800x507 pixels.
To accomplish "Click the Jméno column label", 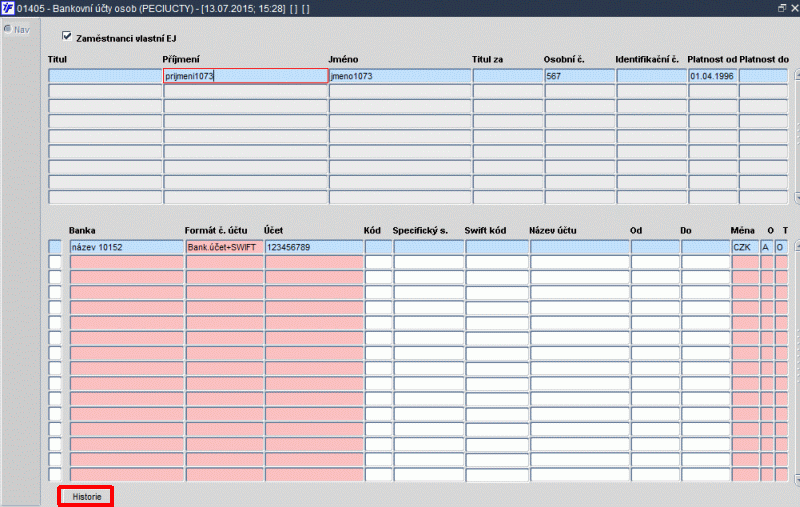I will 343,59.
